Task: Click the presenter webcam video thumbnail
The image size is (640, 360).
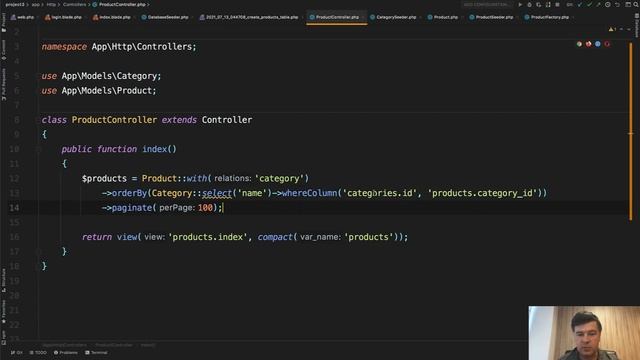Action: [584, 333]
